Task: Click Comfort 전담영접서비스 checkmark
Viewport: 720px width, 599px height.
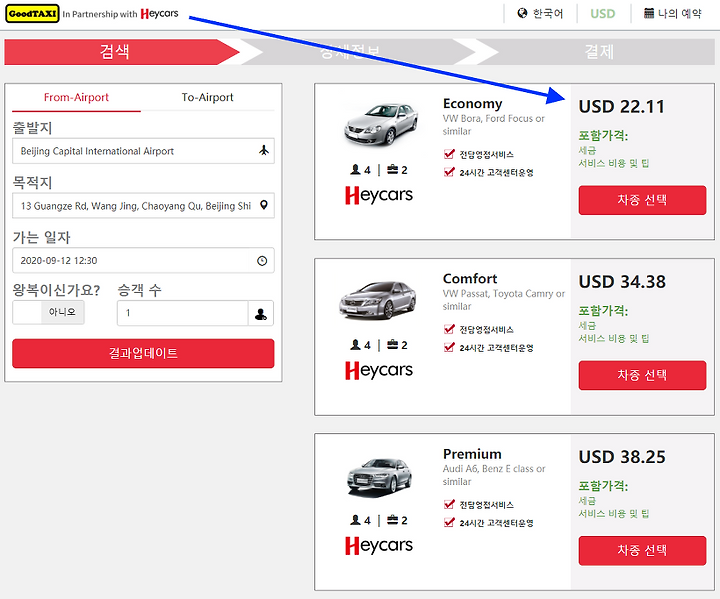Action: [449, 329]
